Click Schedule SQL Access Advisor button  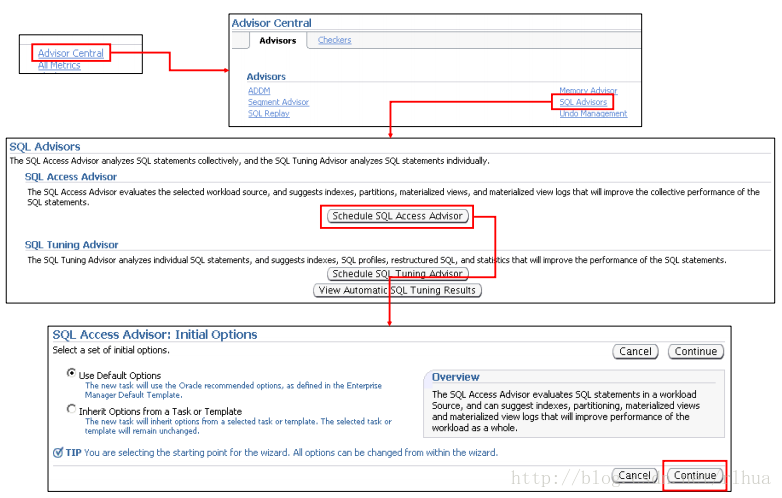pos(397,216)
